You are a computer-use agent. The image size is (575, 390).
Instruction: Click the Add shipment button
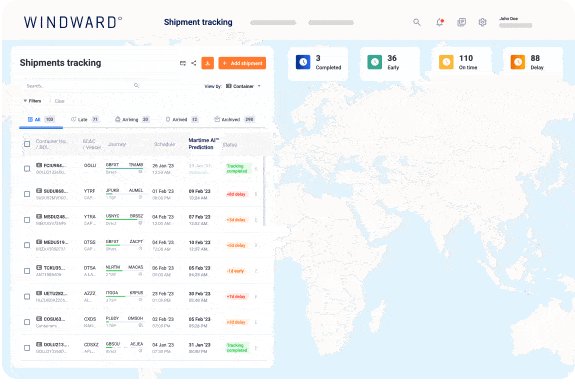pyautogui.click(x=242, y=63)
